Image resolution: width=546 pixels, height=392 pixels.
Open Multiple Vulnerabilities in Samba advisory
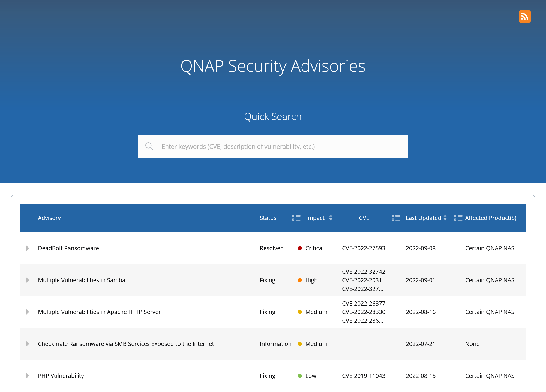tap(82, 280)
